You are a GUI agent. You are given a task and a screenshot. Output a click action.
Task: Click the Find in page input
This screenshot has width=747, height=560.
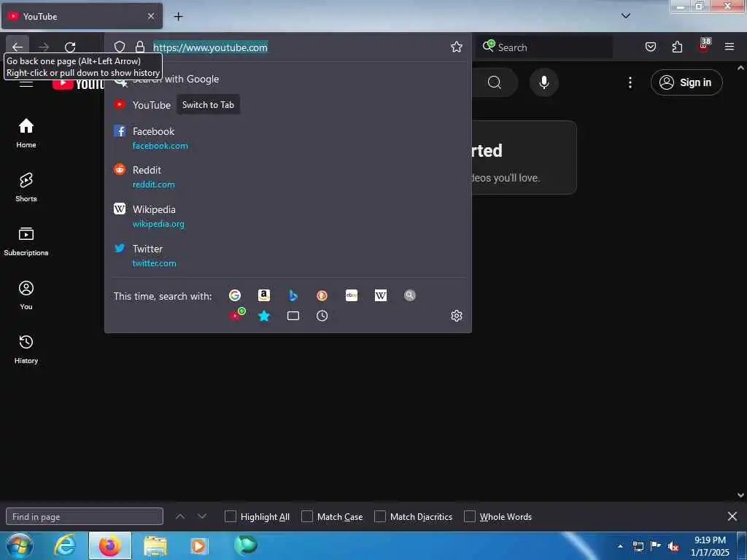pyautogui.click(x=85, y=516)
